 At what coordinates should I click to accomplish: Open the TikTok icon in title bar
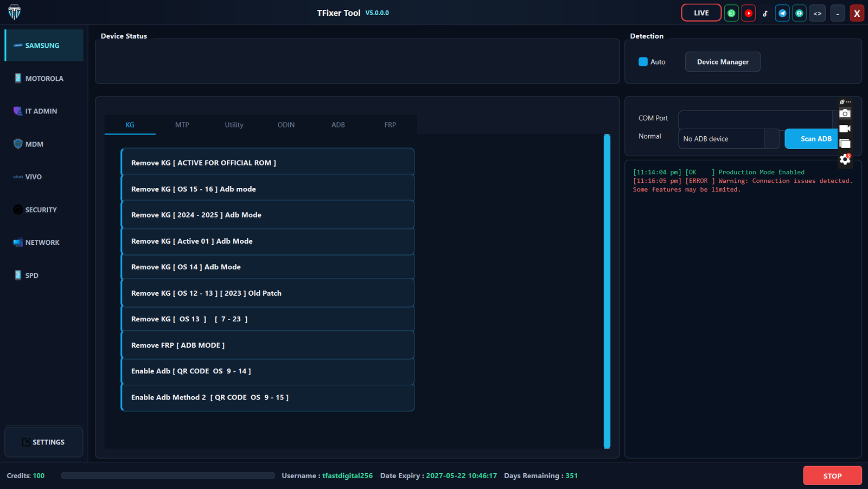coord(765,13)
